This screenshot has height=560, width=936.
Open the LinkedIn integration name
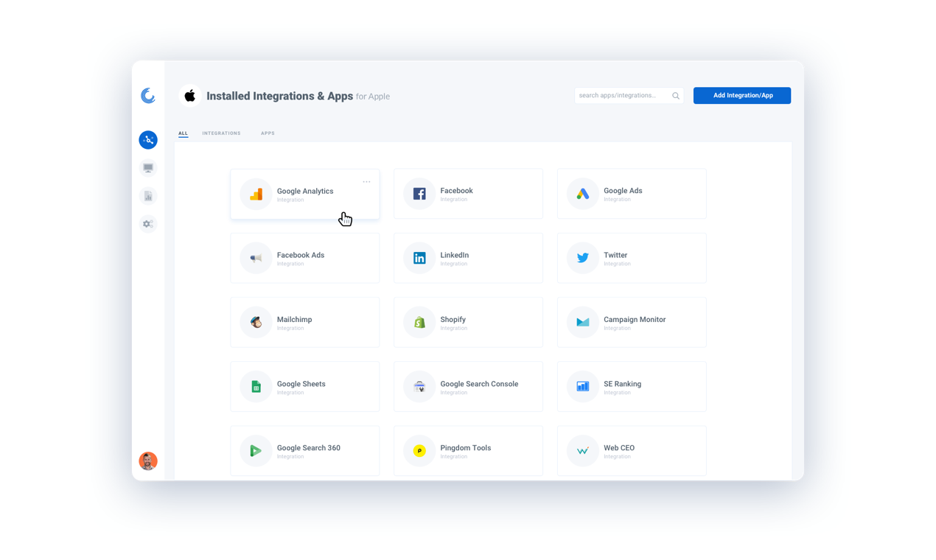[x=454, y=256]
